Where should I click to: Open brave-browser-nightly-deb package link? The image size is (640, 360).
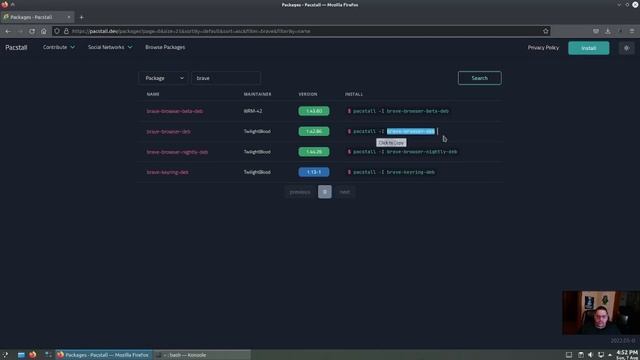[x=177, y=152]
